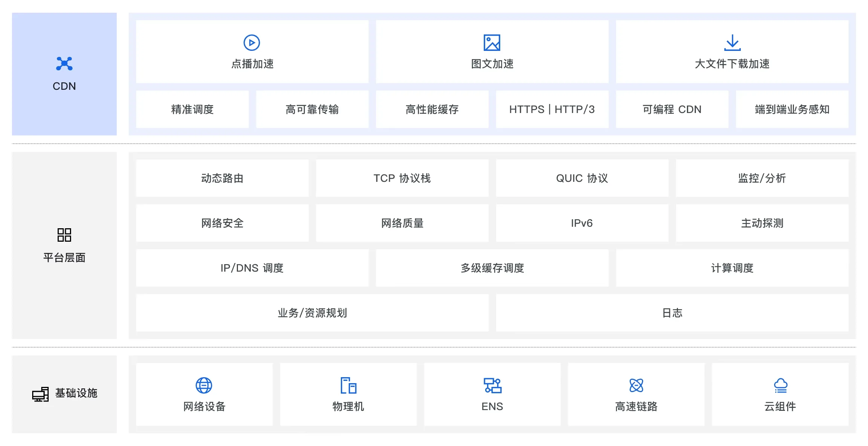Select the globe icon above 网络设备
The height and width of the screenshot is (446, 868).
pyautogui.click(x=204, y=385)
